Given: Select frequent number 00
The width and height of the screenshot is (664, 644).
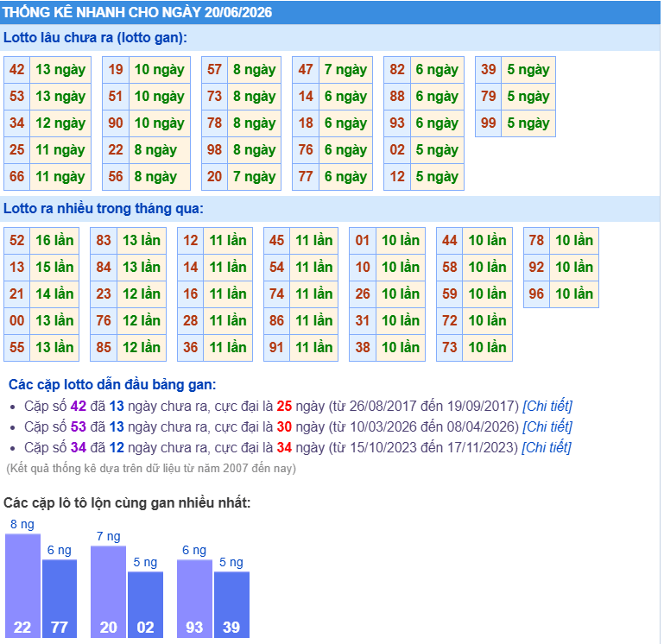Looking at the screenshot, I should (17, 320).
